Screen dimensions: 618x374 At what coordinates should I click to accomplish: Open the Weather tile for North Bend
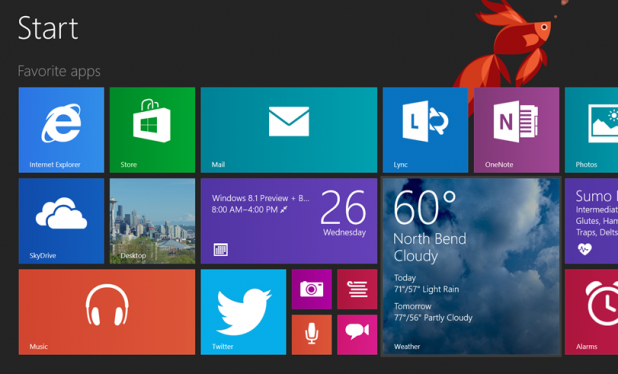471,267
